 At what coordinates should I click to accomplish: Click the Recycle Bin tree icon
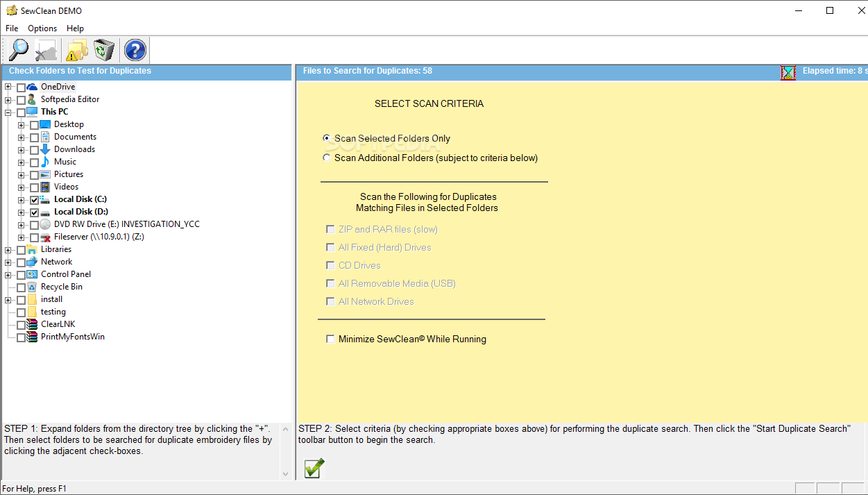pos(32,287)
